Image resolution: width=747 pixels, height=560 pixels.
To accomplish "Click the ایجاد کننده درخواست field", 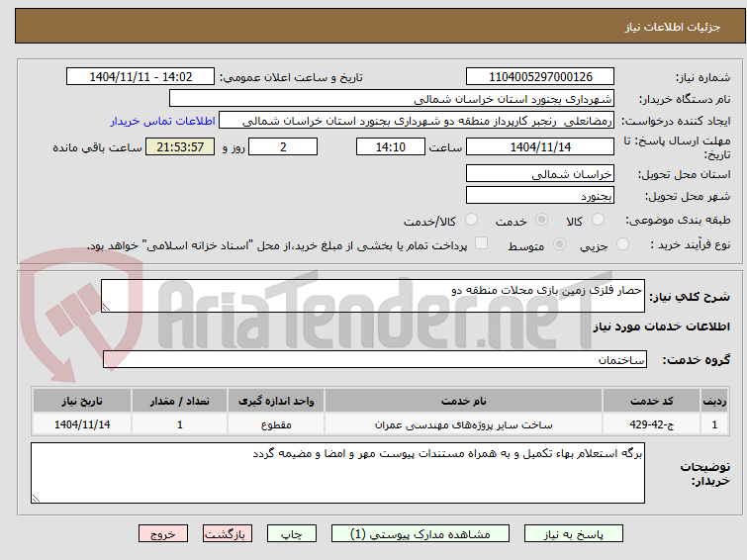I will [x=417, y=120].
